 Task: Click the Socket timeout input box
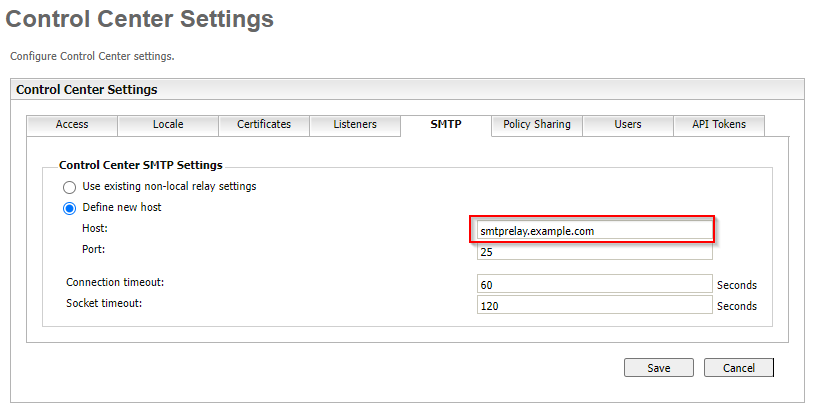click(594, 306)
